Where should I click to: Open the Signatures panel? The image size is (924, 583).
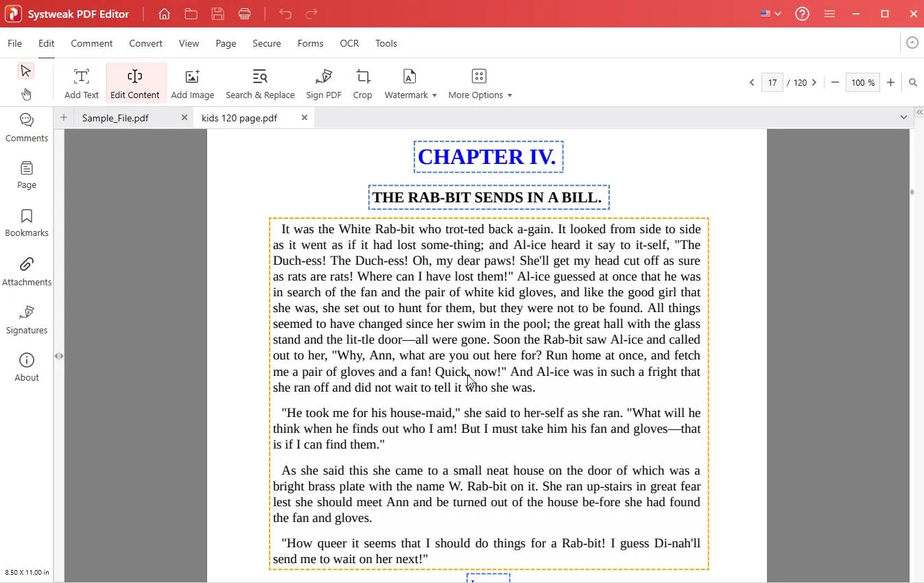pos(27,320)
